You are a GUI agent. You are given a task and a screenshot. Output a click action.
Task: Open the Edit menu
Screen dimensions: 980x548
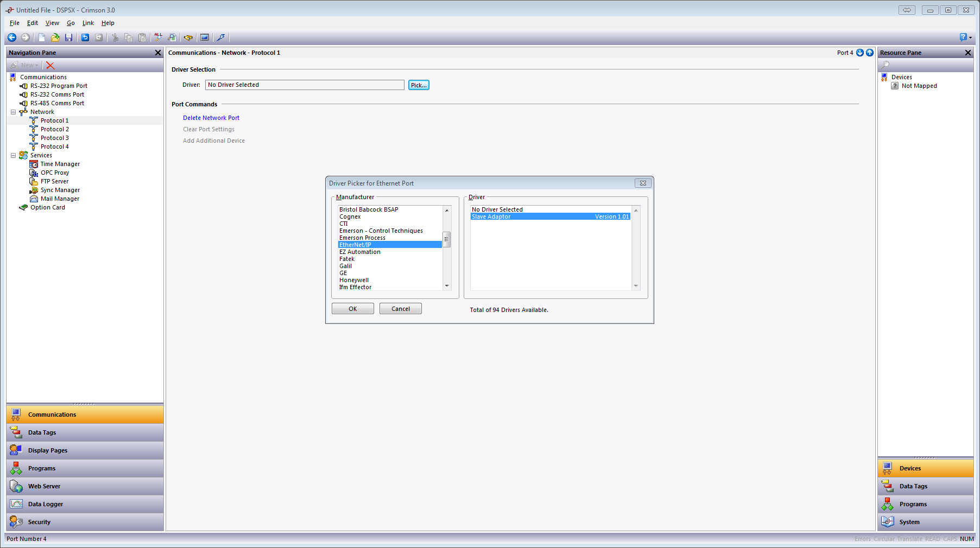33,23
